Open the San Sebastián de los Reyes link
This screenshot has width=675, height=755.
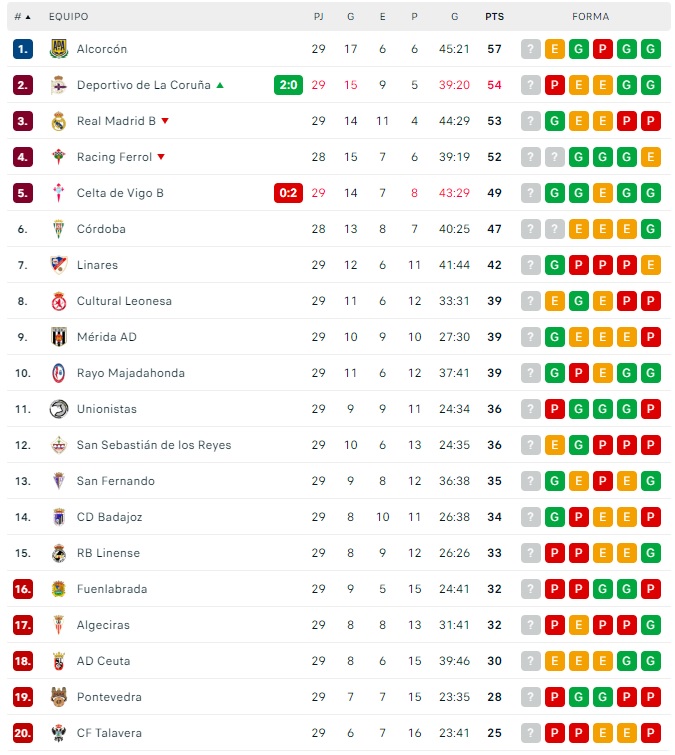tap(154, 445)
